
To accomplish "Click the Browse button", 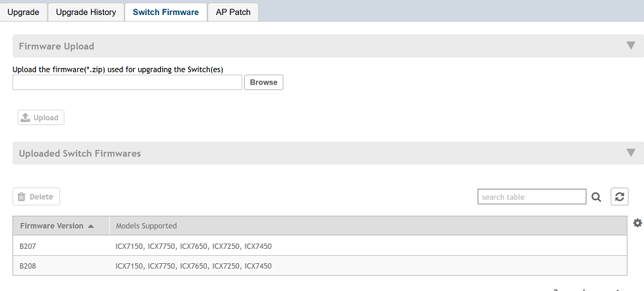I will (x=263, y=82).
